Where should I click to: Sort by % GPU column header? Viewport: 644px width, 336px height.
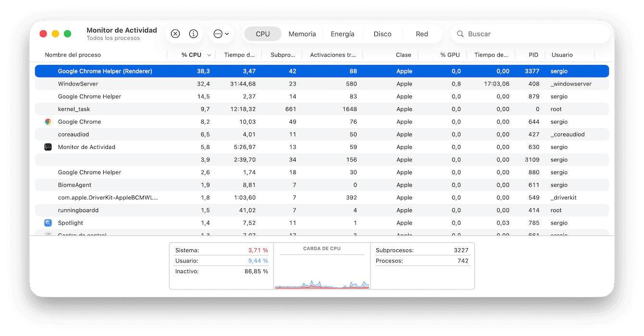450,55
